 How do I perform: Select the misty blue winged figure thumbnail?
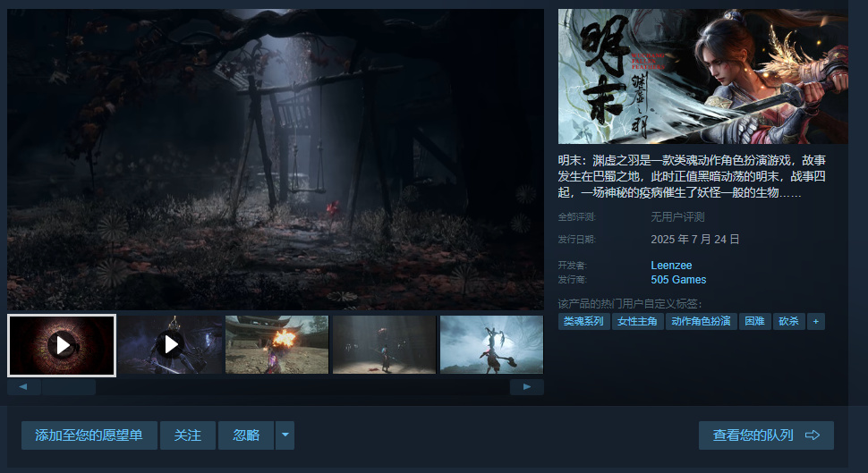[491, 344]
